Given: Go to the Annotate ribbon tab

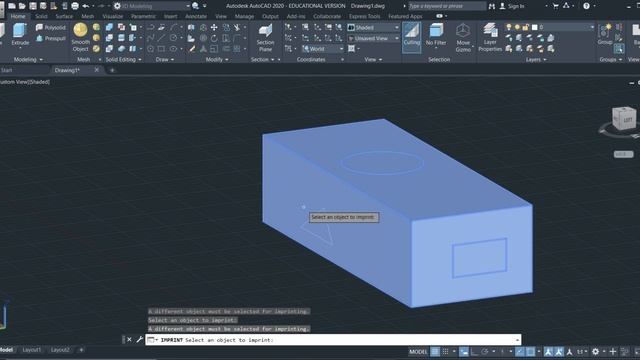Looking at the screenshot, I should pyautogui.click(x=196, y=16).
